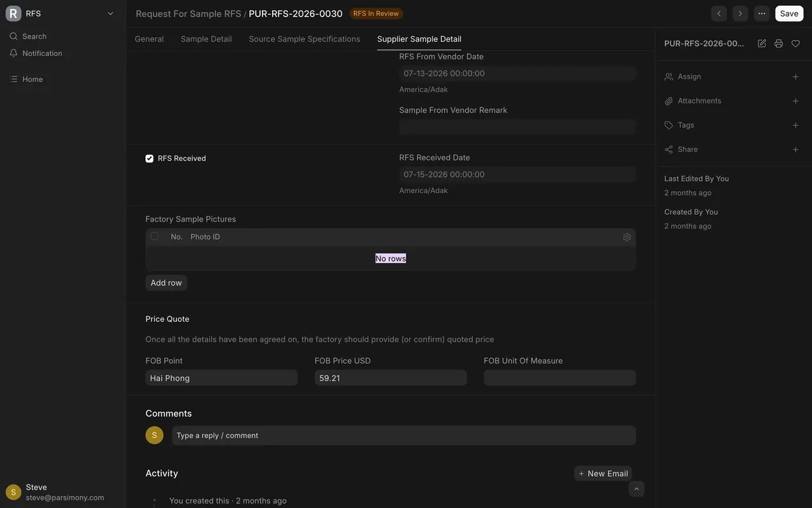This screenshot has width=812, height=508.
Task: Click the print icon in the side panel
Action: point(778,44)
